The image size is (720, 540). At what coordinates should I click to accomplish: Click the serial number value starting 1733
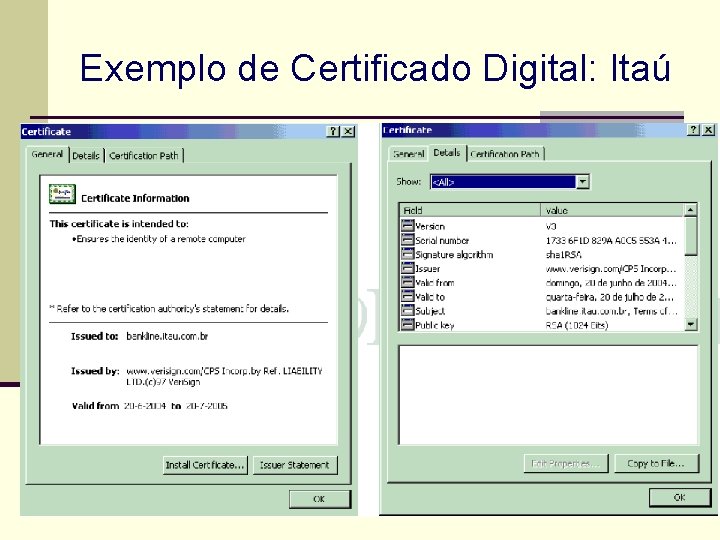click(611, 240)
